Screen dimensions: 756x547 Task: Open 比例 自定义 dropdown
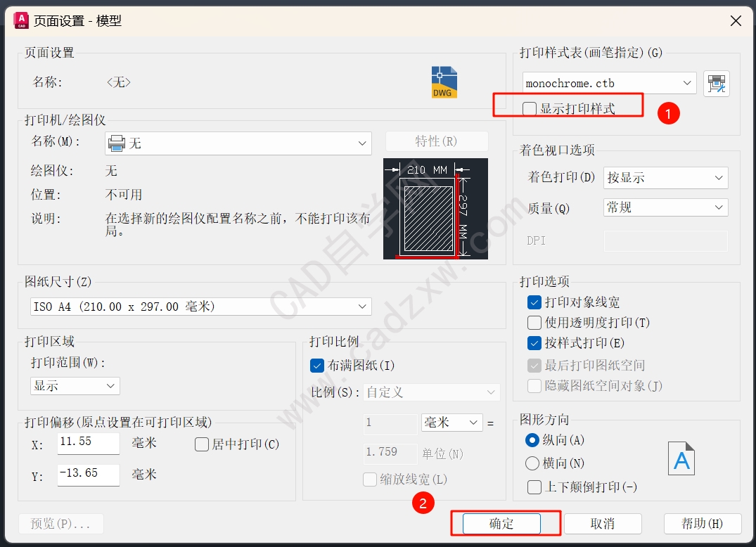[x=432, y=392]
